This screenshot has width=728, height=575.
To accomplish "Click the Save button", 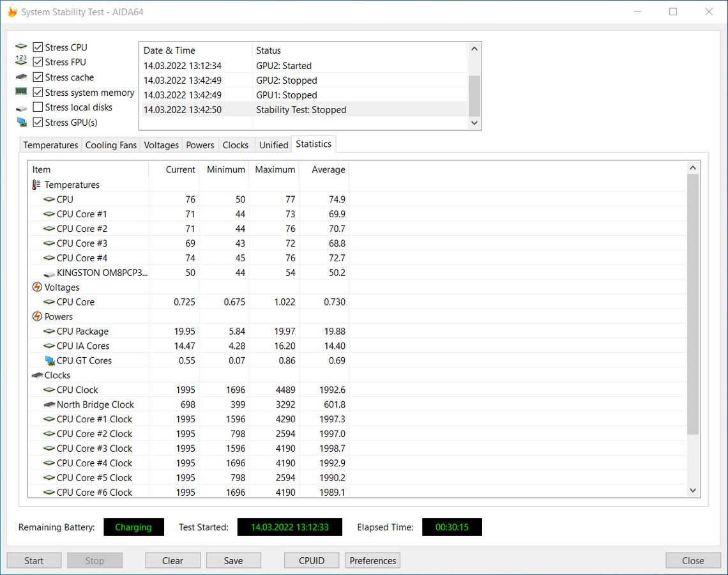I will click(x=234, y=560).
